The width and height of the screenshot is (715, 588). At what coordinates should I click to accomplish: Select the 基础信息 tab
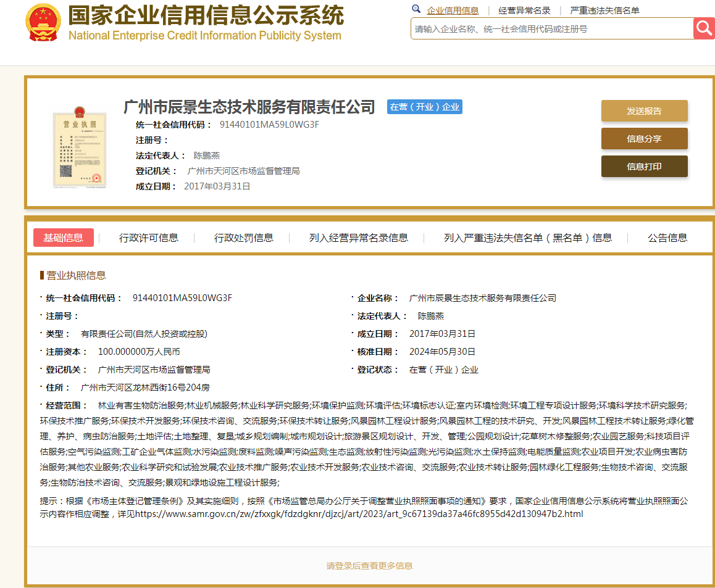[x=64, y=238]
